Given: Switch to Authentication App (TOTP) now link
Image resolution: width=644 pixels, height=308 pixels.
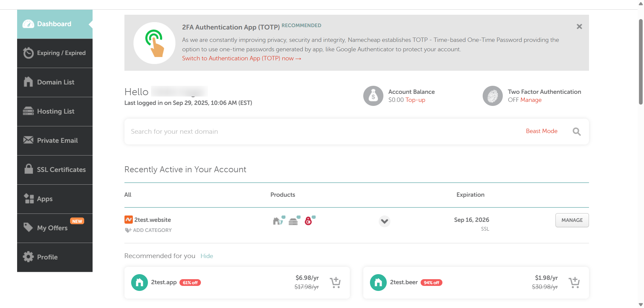Looking at the screenshot, I should pos(241,58).
